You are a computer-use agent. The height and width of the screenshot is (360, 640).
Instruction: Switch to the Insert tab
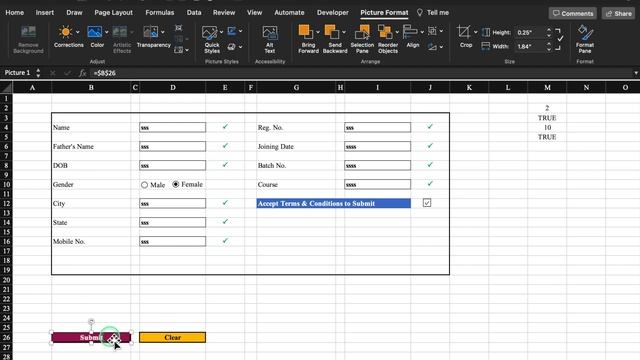pyautogui.click(x=44, y=13)
